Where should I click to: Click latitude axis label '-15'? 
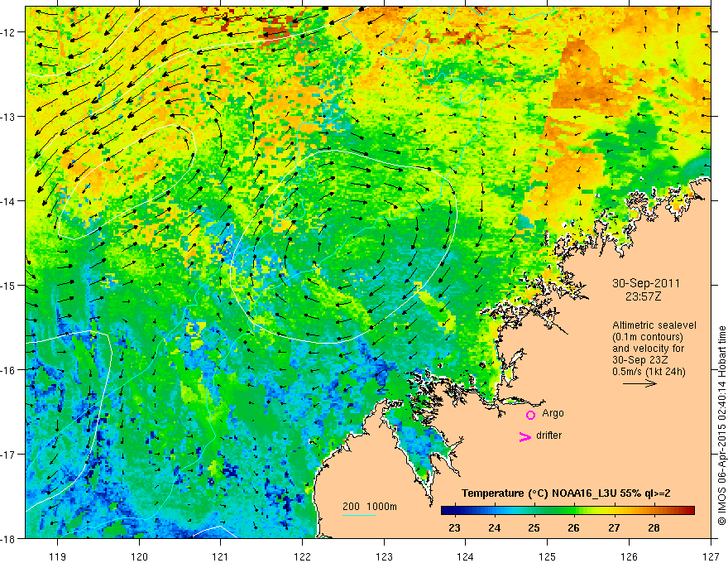coord(8,285)
